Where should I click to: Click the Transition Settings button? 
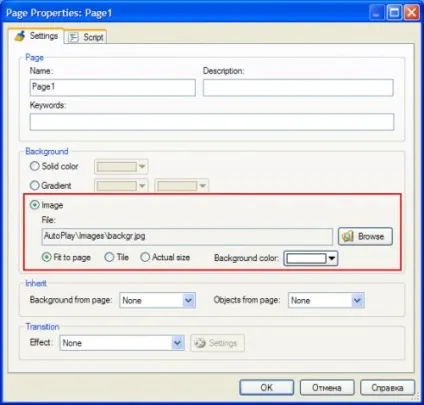point(217,343)
